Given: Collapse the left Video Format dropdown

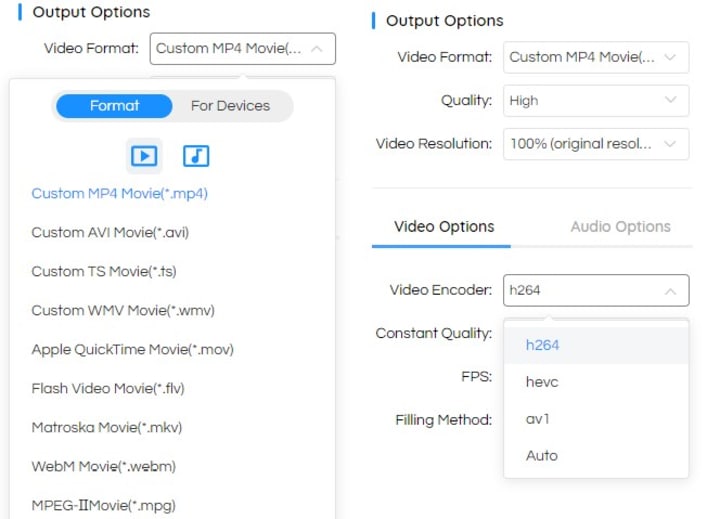Looking at the screenshot, I should [243, 48].
